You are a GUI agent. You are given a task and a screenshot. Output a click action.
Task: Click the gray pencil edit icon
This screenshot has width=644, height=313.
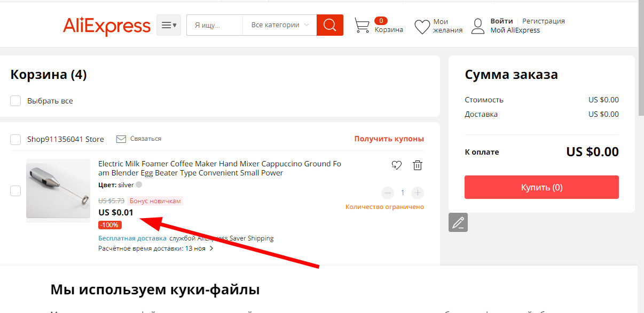click(458, 222)
